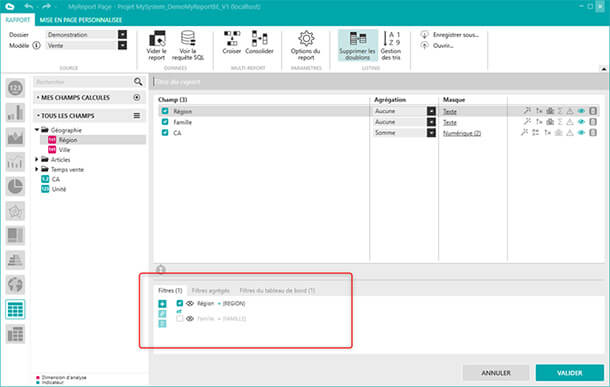Click the Valider button

(570, 373)
